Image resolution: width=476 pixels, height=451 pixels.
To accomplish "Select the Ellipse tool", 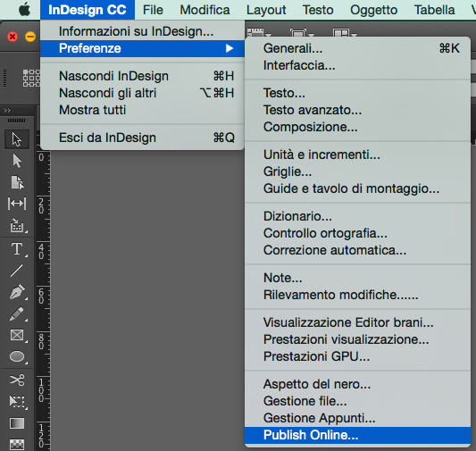I will [x=17, y=357].
